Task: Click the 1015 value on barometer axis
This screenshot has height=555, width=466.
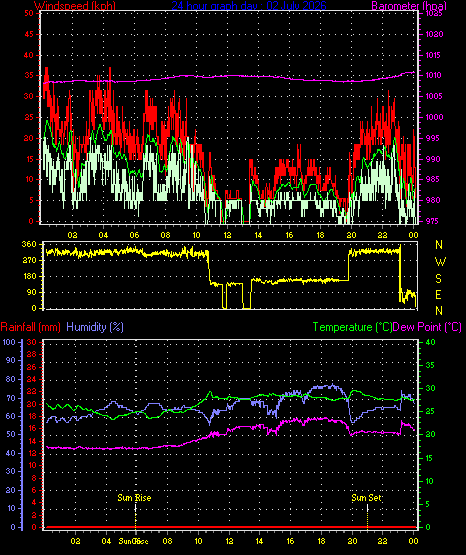Action: (x=435, y=55)
